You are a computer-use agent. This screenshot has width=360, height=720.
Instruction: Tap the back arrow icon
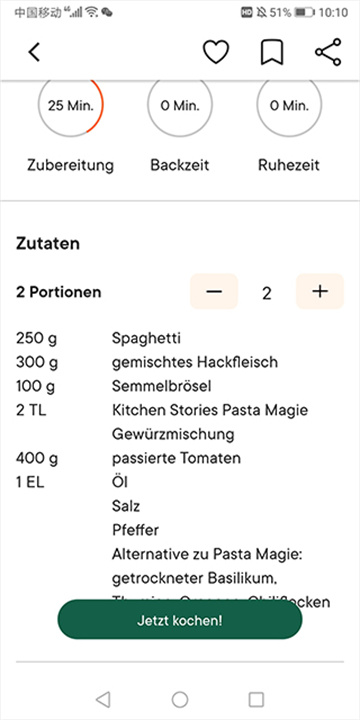pyautogui.click(x=34, y=52)
